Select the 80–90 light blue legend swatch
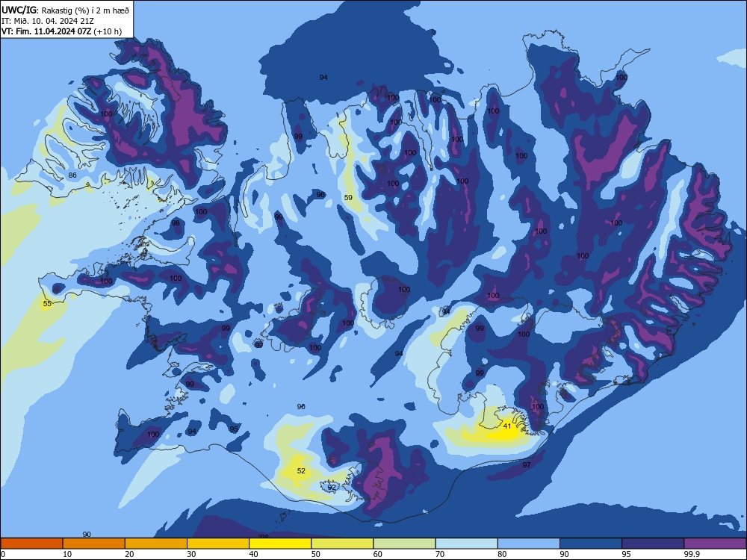Screen dimensions: 747x560 coord(529,544)
